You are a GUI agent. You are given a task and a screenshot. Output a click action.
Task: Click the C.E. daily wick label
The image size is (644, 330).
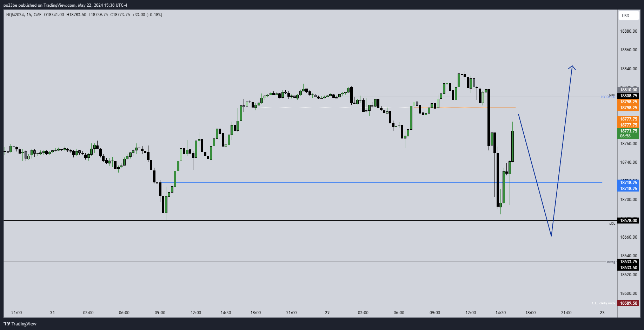[604, 303]
